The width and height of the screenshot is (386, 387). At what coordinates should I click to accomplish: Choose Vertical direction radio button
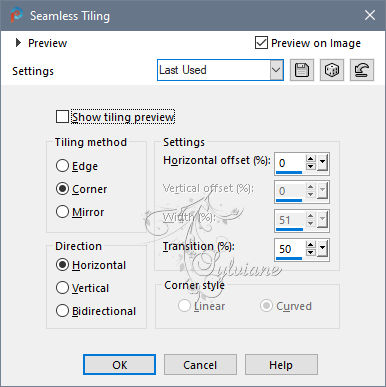[62, 288]
